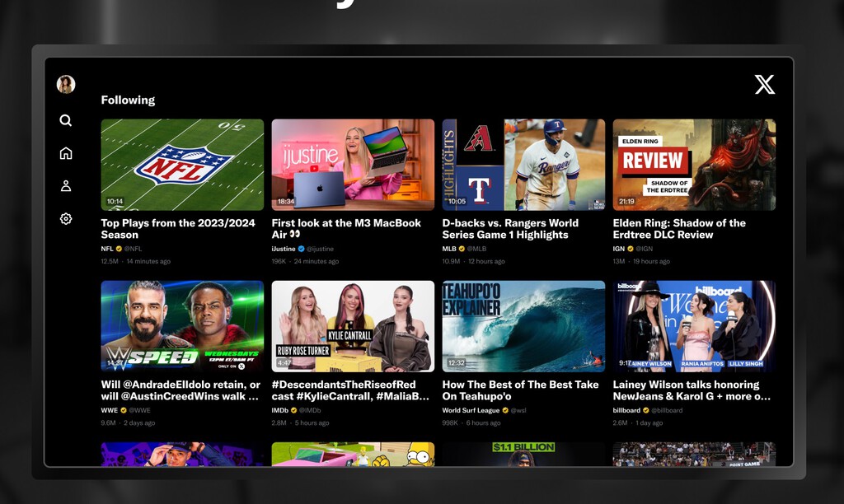
Task: Click the "Following" section heading
Action: click(x=128, y=100)
